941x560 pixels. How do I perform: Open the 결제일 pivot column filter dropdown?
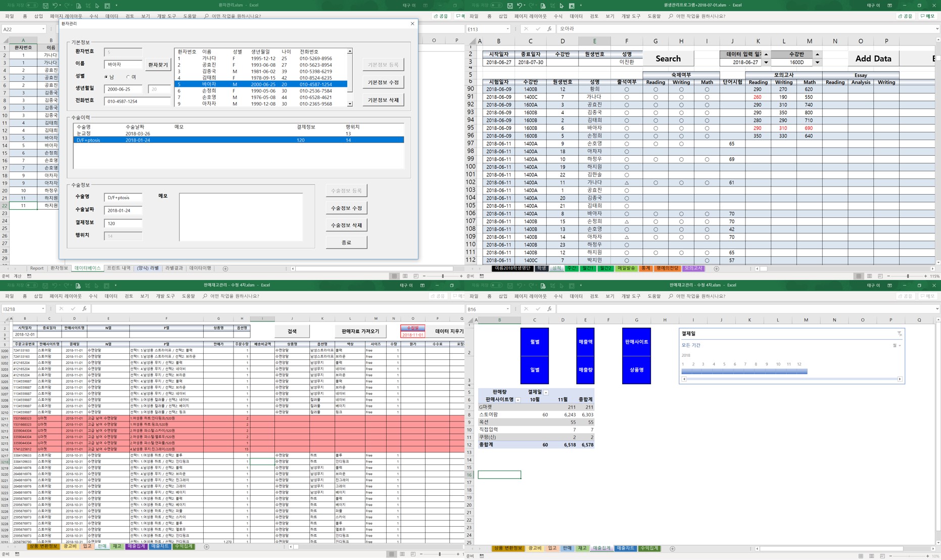546,392
